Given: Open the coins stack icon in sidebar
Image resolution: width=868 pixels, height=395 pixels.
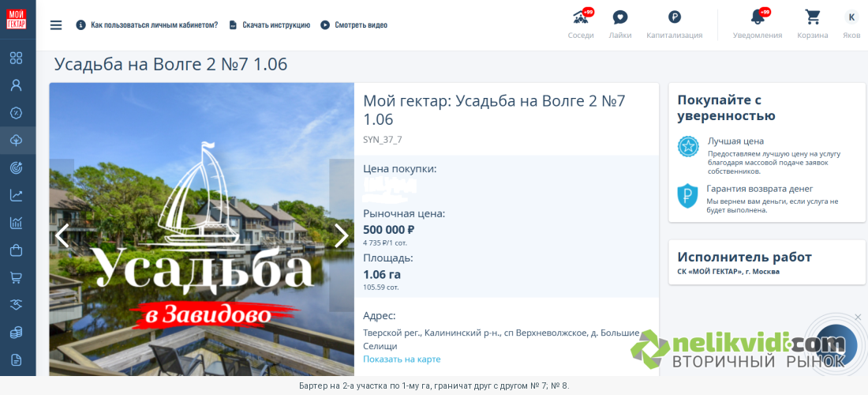Looking at the screenshot, I should click(x=16, y=333).
